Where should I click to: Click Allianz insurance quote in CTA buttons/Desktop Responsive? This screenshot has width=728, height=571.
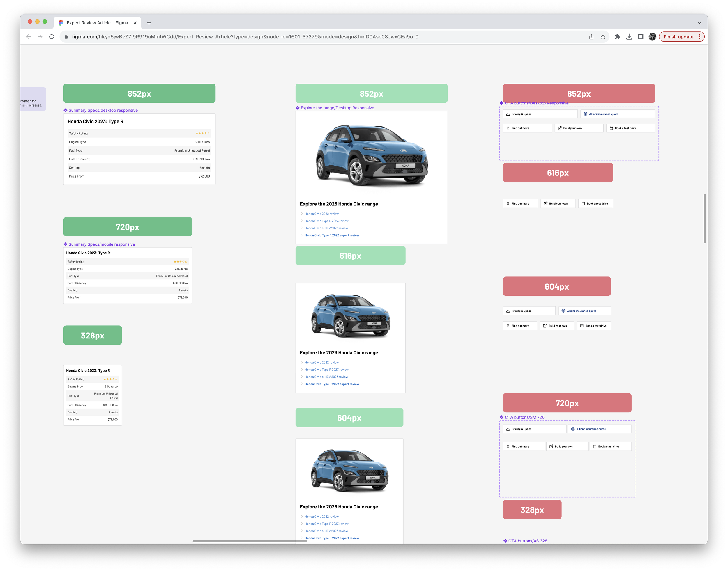tap(618, 114)
